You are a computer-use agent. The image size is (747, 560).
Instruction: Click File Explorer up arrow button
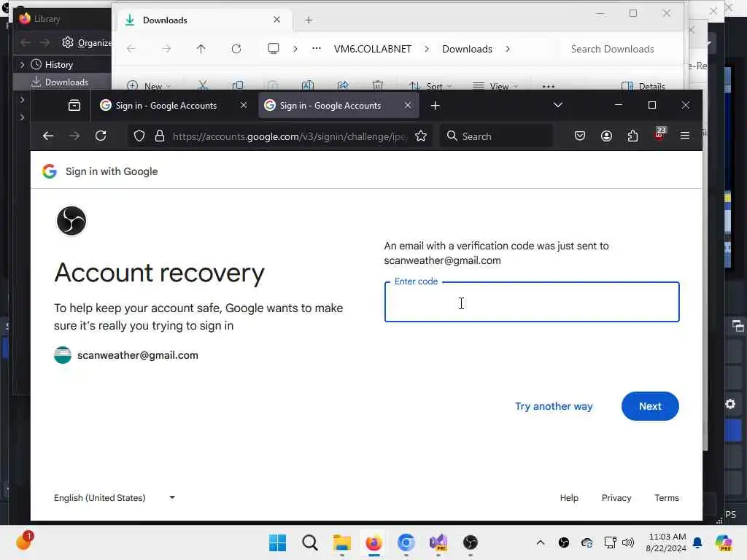pos(201,49)
